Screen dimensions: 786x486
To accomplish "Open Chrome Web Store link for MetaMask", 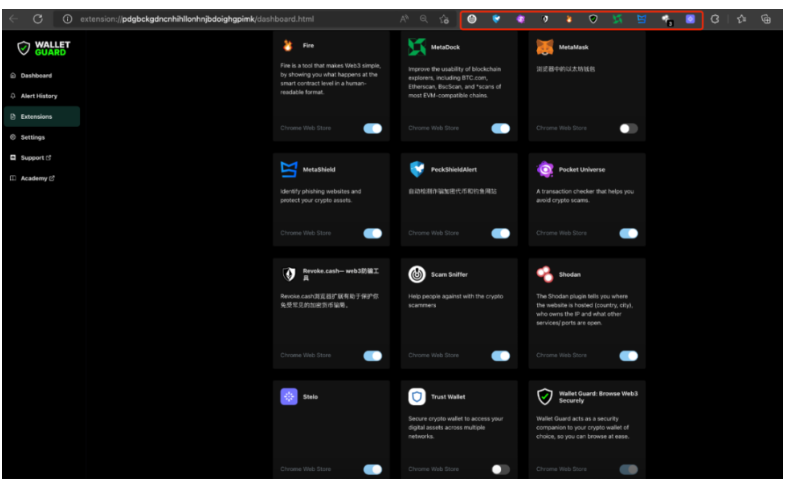I will pyautogui.click(x=561, y=128).
